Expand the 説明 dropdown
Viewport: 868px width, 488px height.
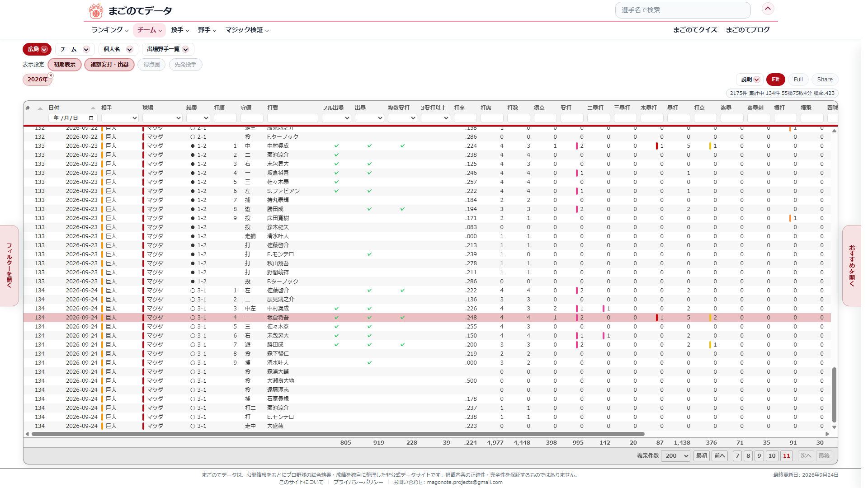[x=750, y=80]
